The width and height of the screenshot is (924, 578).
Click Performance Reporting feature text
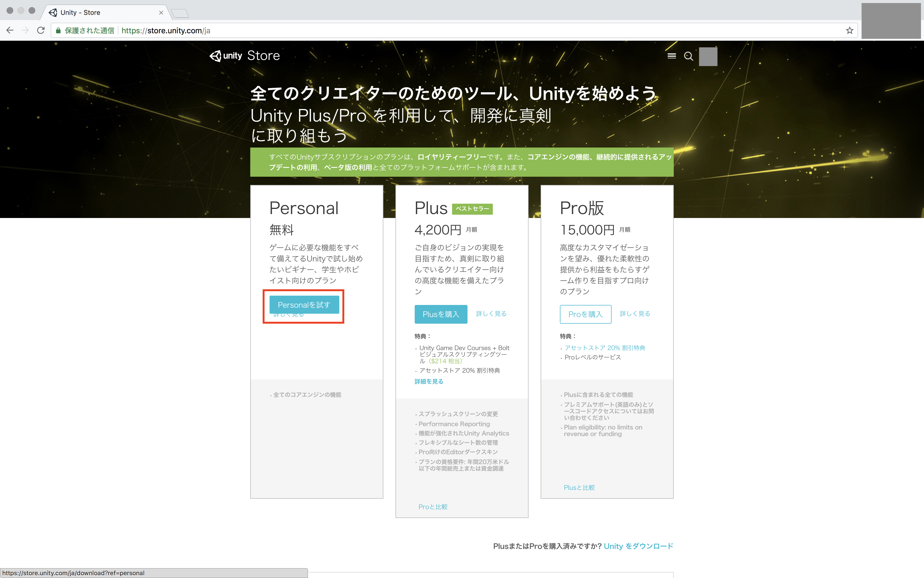pyautogui.click(x=454, y=424)
